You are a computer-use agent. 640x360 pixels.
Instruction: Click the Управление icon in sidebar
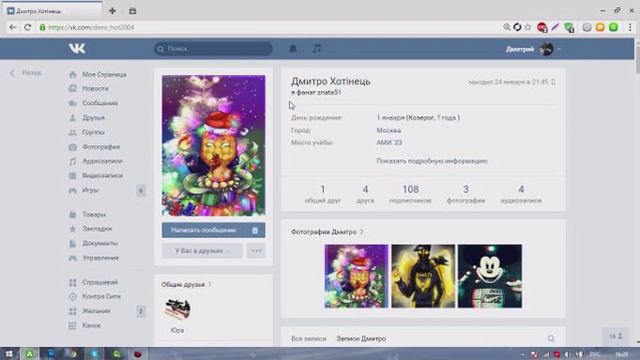[73, 258]
